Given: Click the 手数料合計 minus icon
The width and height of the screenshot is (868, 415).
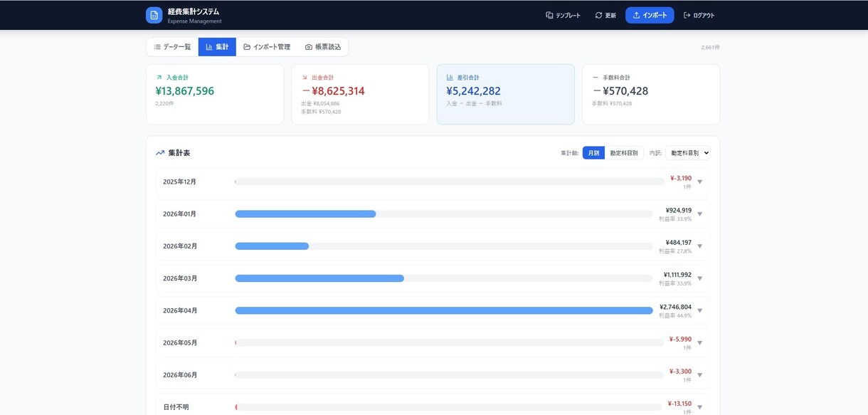Looking at the screenshot, I should (596, 77).
